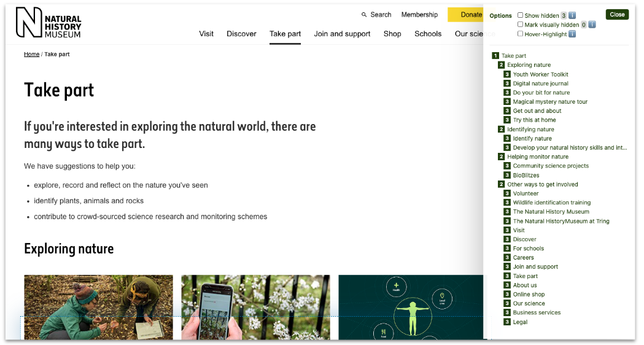Open the Membership link
The image size is (644, 345).
[419, 15]
